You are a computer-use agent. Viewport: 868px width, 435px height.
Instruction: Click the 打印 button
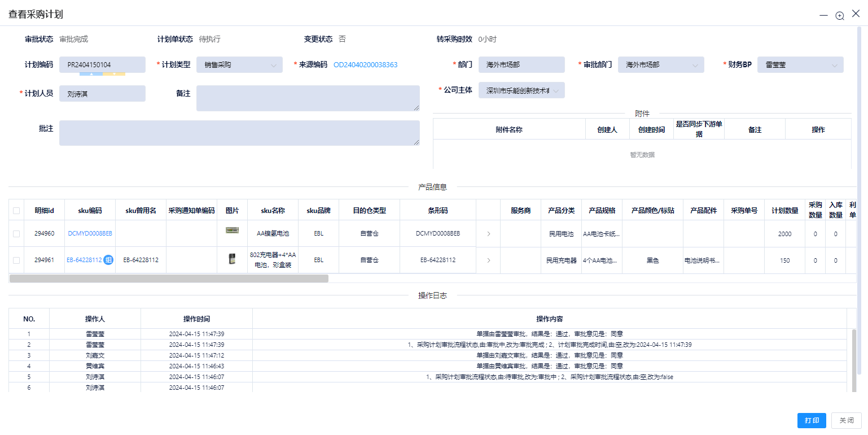point(812,420)
